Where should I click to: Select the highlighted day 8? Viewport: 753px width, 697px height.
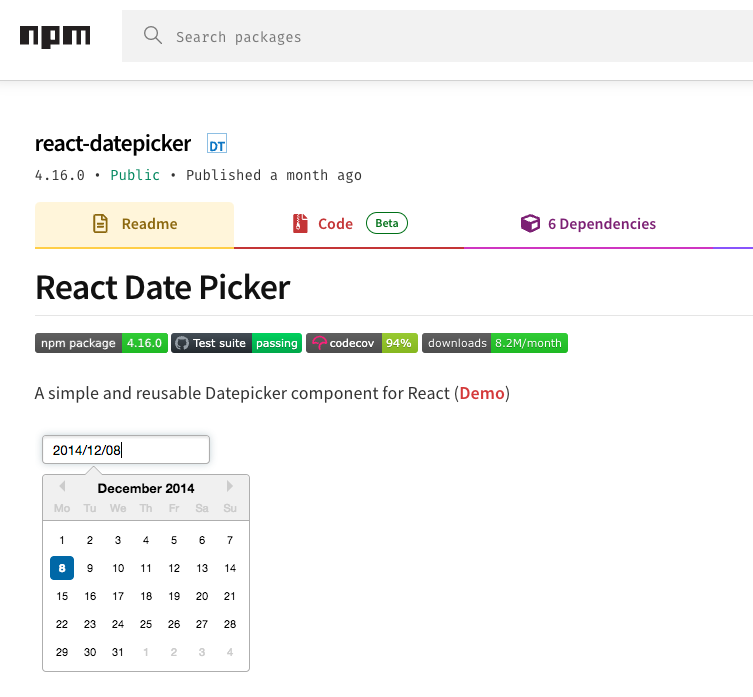(x=62, y=568)
